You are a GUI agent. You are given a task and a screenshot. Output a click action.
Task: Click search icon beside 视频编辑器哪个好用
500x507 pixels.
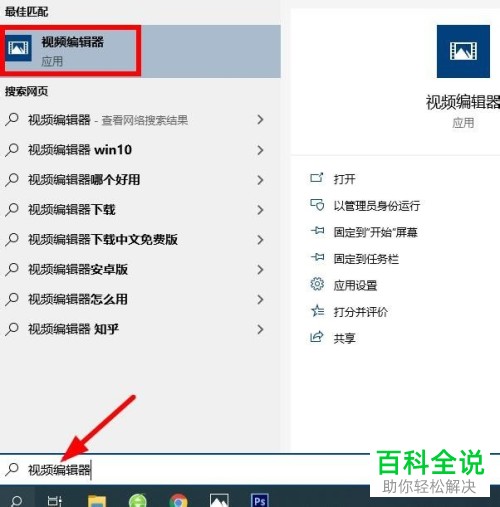(12, 180)
